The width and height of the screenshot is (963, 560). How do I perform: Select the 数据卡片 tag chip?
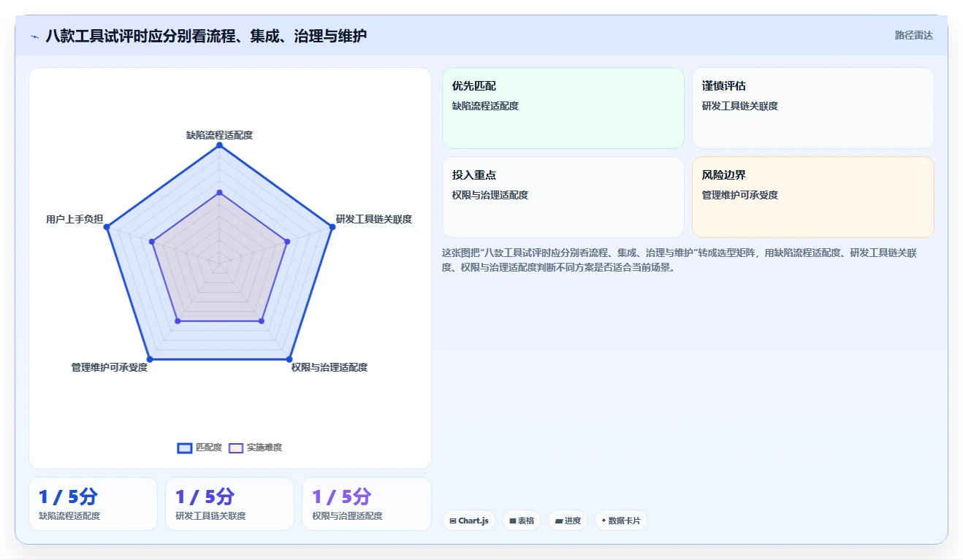(620, 521)
